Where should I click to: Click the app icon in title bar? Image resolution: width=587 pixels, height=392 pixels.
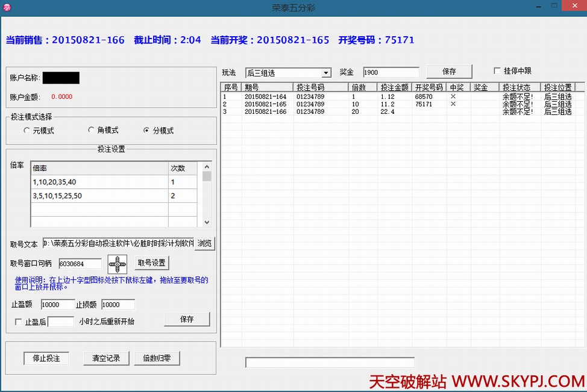(7, 7)
